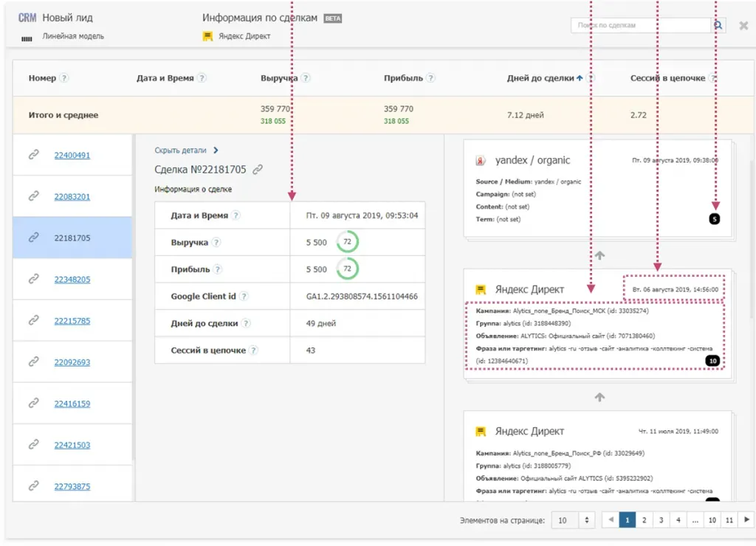Open help icon next to Прибыль column header

point(430,78)
